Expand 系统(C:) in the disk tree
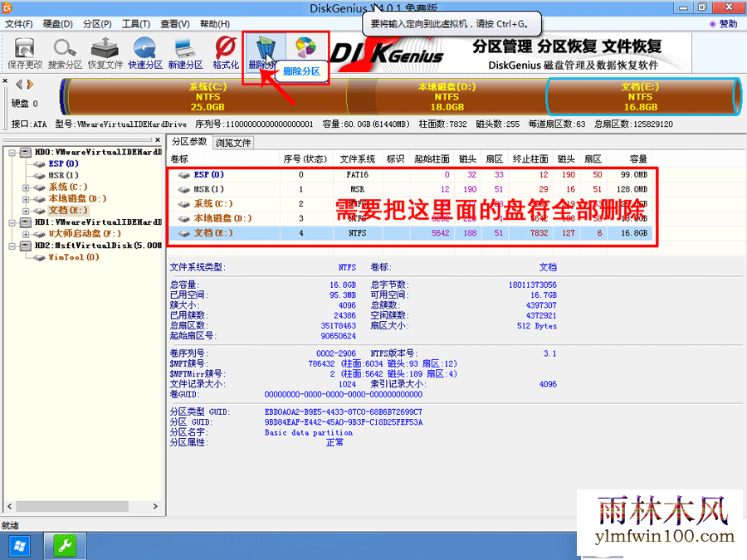 click(x=26, y=187)
